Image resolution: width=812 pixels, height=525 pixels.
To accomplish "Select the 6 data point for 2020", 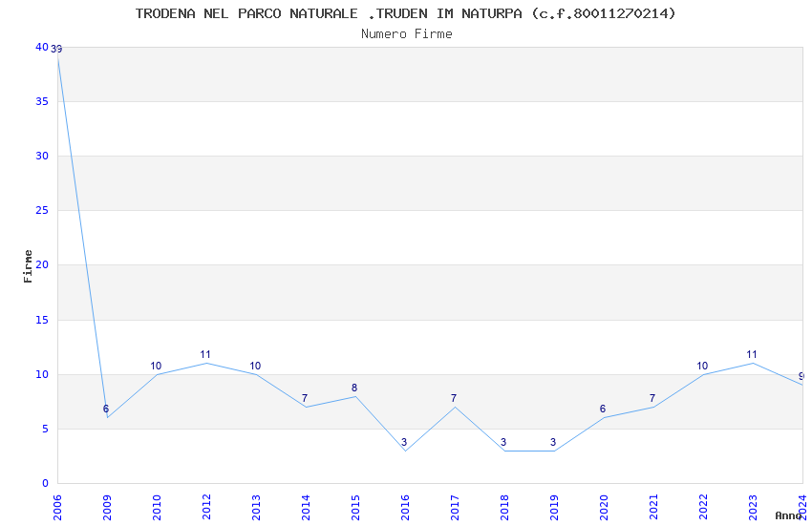I will pos(604,417).
